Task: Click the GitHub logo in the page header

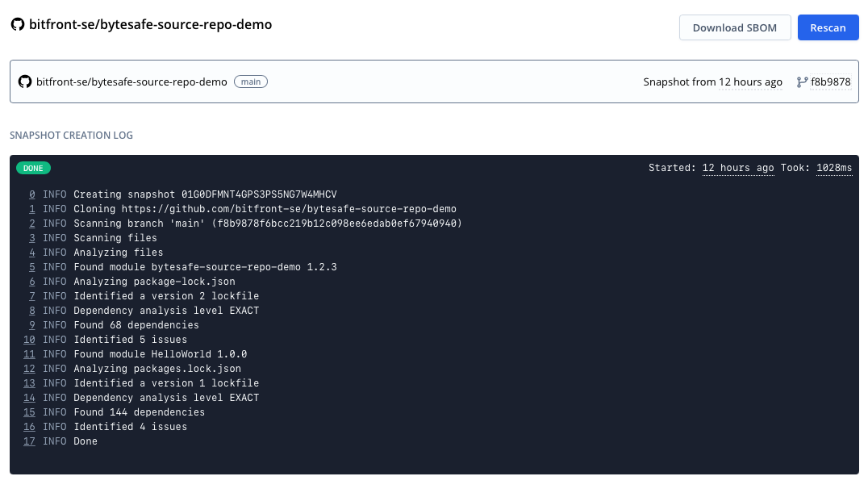Action: [x=18, y=25]
